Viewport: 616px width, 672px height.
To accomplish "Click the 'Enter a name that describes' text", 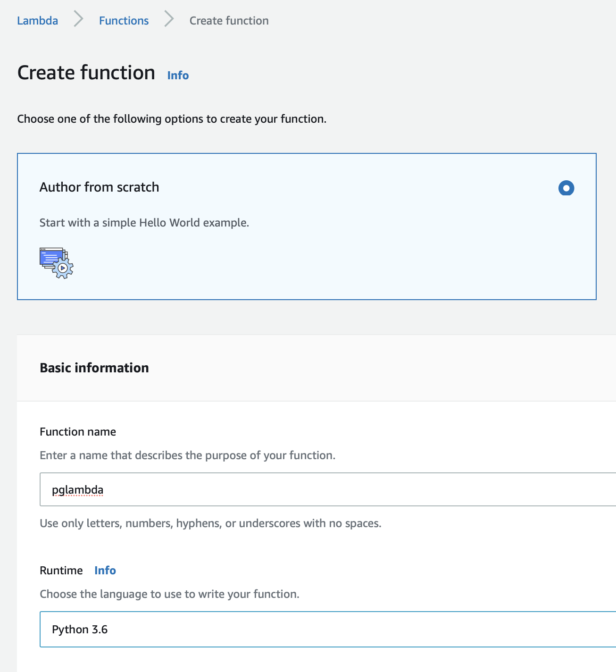I will point(187,455).
